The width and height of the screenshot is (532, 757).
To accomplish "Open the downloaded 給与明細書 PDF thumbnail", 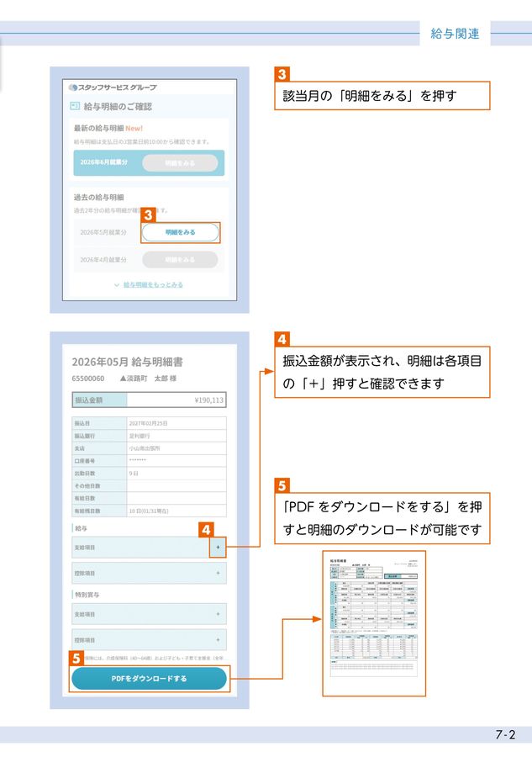I will [x=374, y=623].
